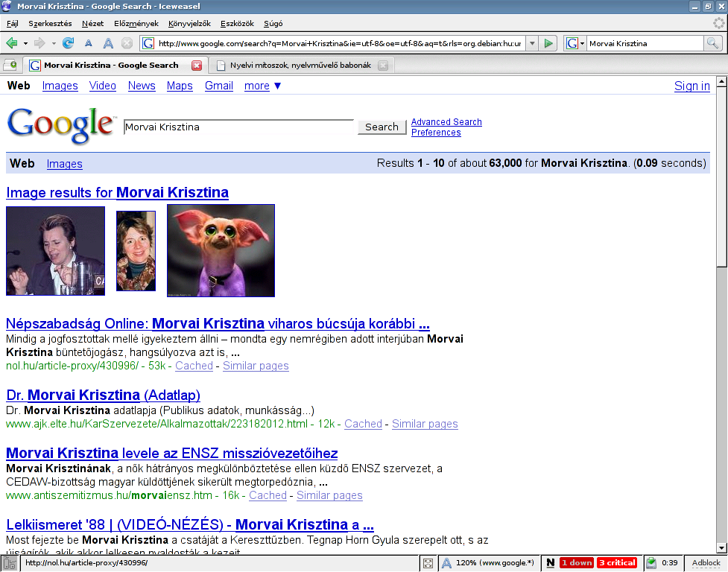The image size is (728, 572).
Task: Open the Advanced Search link
Action: tap(446, 122)
